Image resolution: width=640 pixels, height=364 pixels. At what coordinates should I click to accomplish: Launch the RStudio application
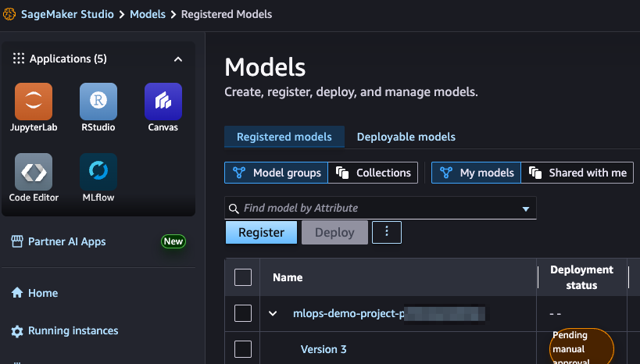click(x=98, y=107)
